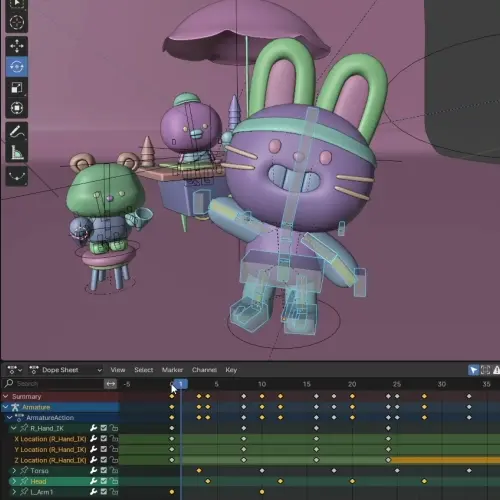Select the Annotate pencil tool
The width and height of the screenshot is (500, 500).
point(17,132)
